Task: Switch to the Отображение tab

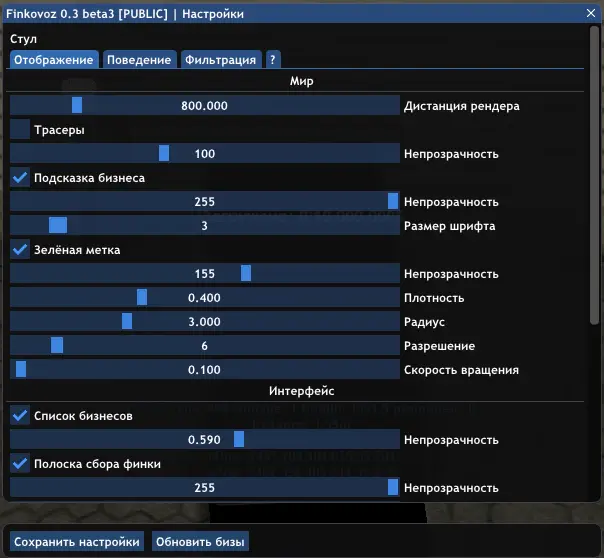Action: coord(54,60)
